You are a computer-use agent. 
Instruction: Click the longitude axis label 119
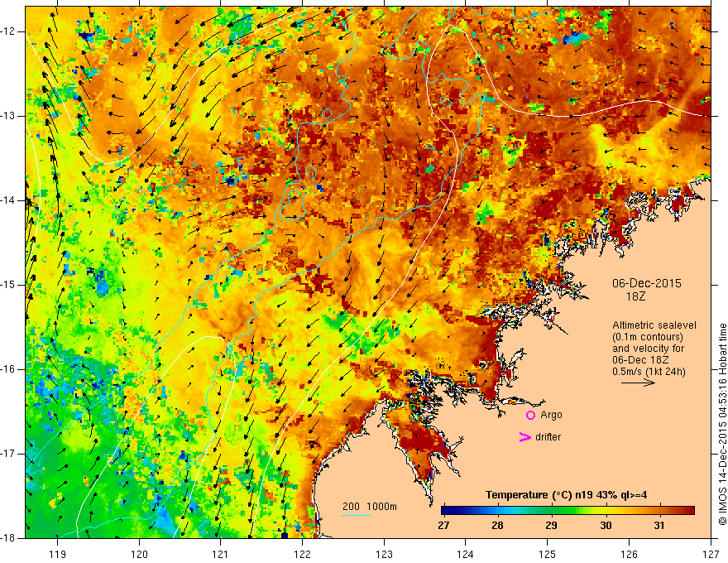click(x=58, y=554)
